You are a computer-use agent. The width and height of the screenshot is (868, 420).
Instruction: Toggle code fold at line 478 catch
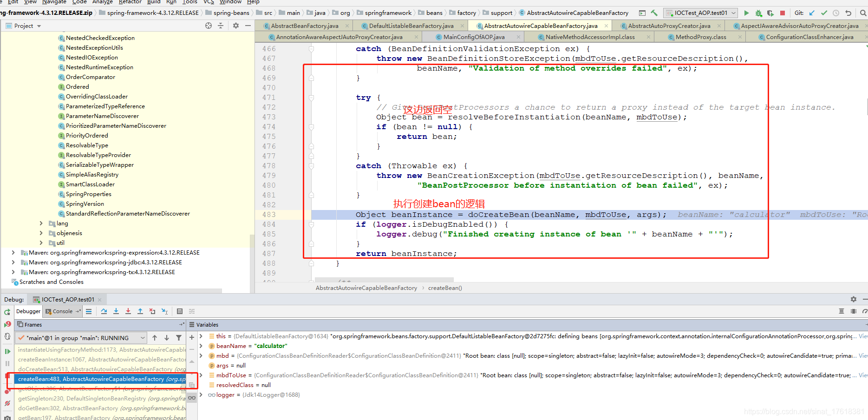click(311, 166)
